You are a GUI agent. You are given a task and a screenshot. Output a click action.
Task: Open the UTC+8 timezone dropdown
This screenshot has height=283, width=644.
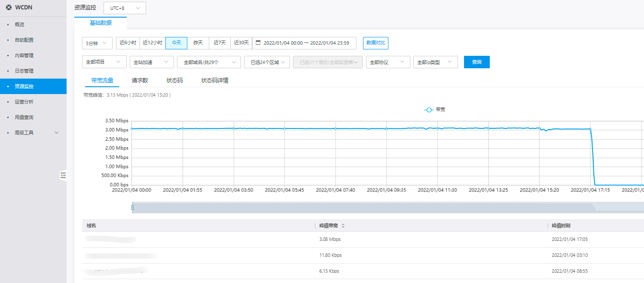point(125,8)
